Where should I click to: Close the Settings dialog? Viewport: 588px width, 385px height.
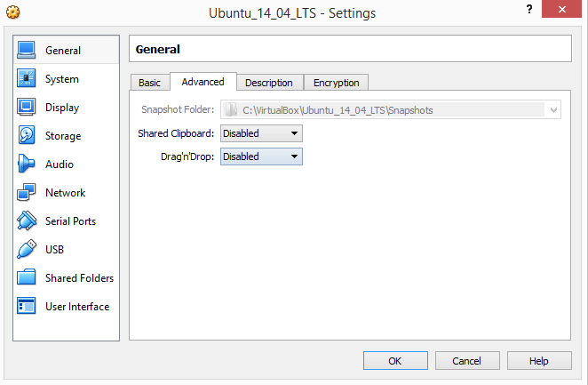(561, 9)
